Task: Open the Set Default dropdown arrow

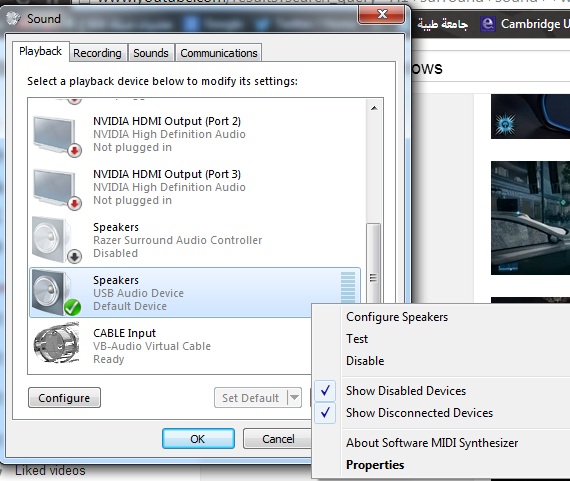Action: (x=294, y=398)
